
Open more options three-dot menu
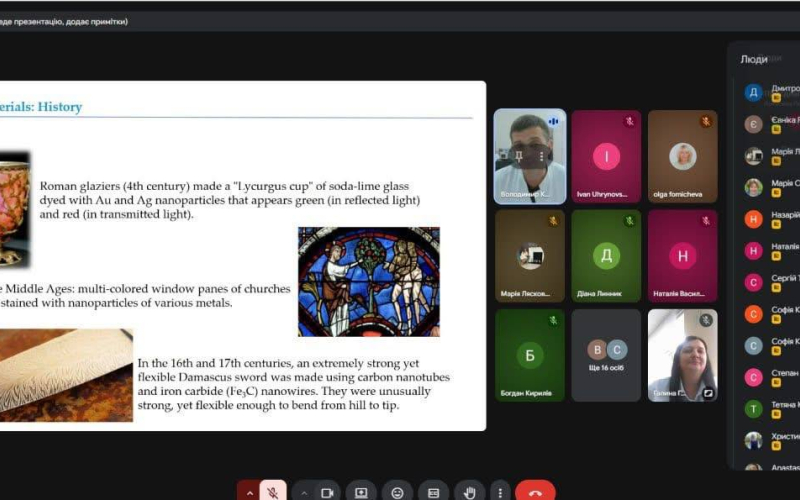500,492
